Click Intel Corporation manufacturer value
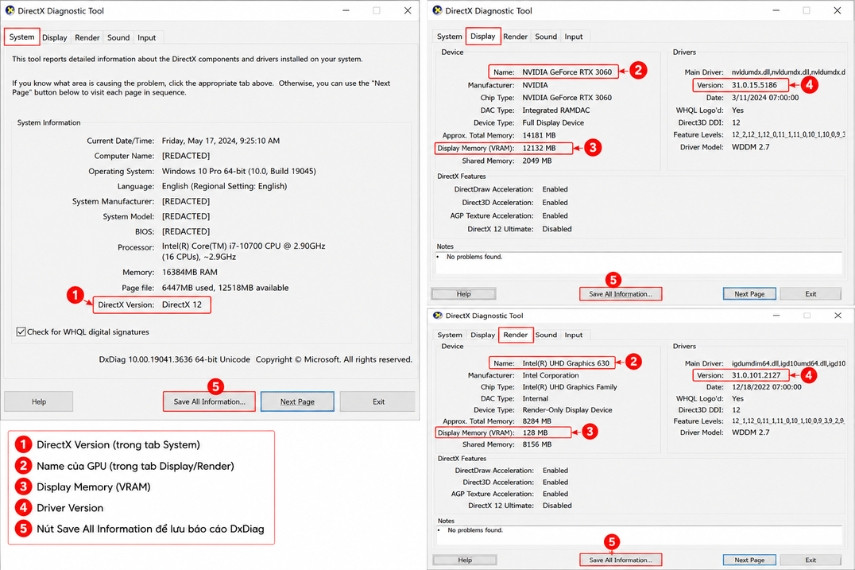 [550, 375]
